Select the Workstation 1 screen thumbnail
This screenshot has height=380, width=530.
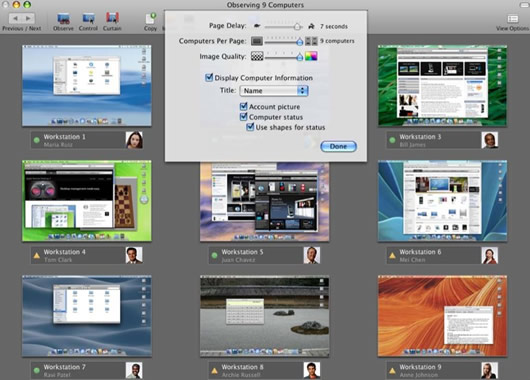[87, 86]
